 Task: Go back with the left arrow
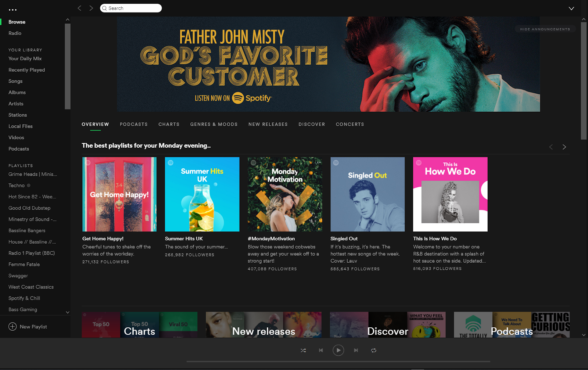pyautogui.click(x=79, y=8)
